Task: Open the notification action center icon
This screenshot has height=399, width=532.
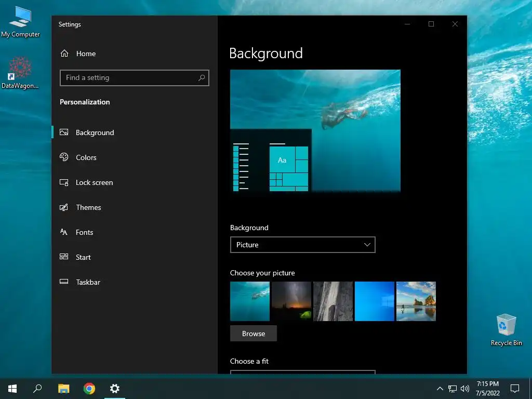Action: (x=515, y=389)
